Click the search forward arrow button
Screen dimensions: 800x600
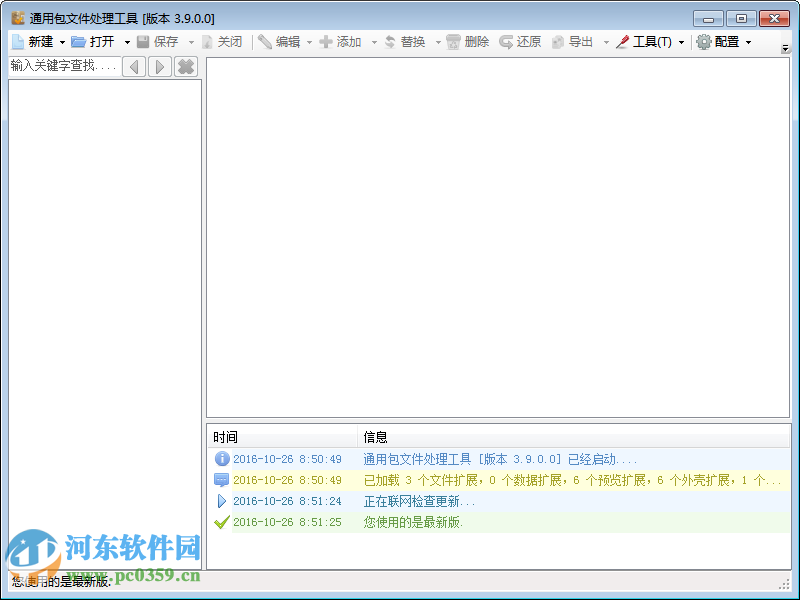(x=160, y=66)
